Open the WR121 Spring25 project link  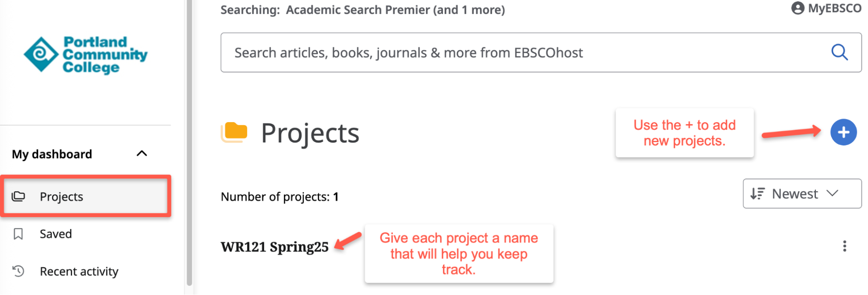[x=274, y=246]
